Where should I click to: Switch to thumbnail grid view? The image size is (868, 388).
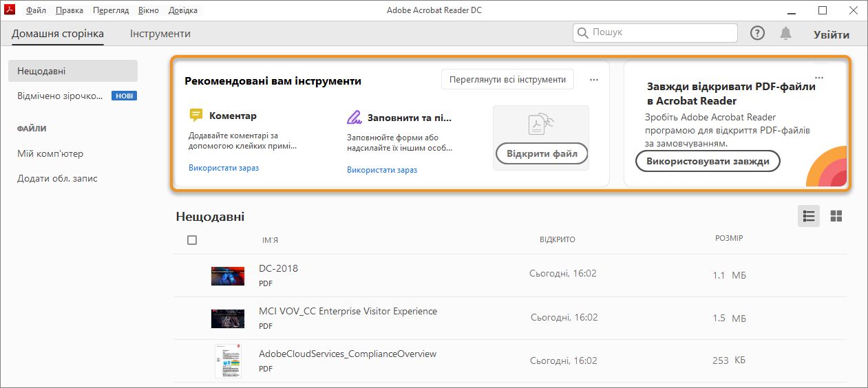pyautogui.click(x=836, y=216)
